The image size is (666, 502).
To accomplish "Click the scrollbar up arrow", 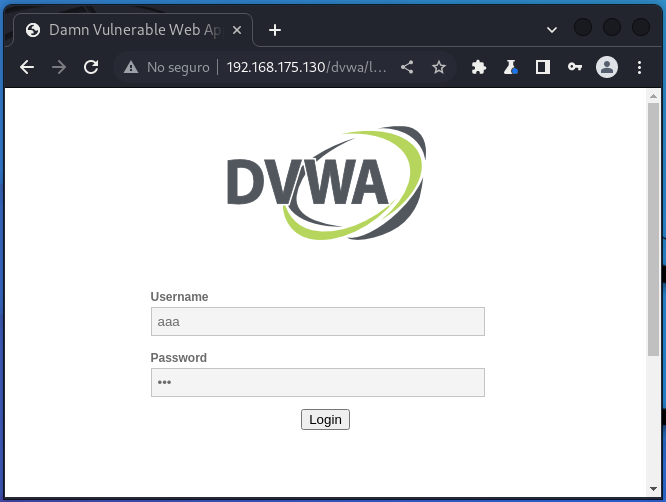I will coord(653,96).
